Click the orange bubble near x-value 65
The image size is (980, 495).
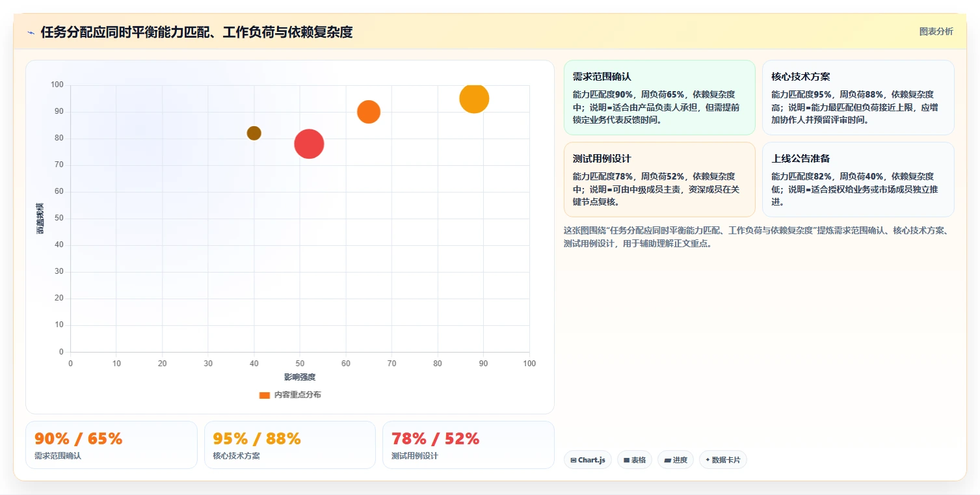click(x=369, y=112)
